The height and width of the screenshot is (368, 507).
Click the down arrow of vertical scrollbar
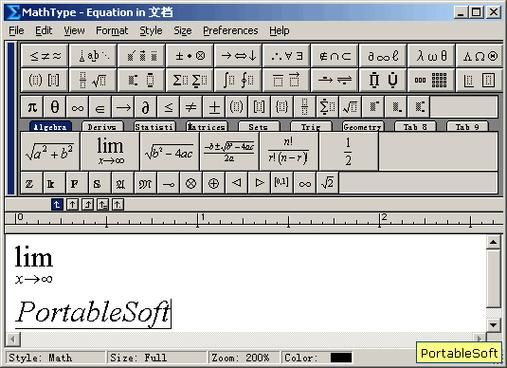tap(493, 324)
